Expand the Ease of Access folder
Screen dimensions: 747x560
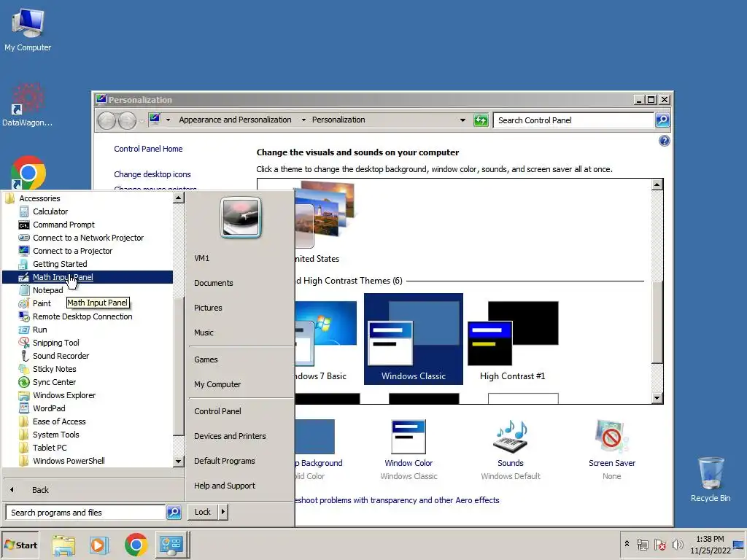58,421
